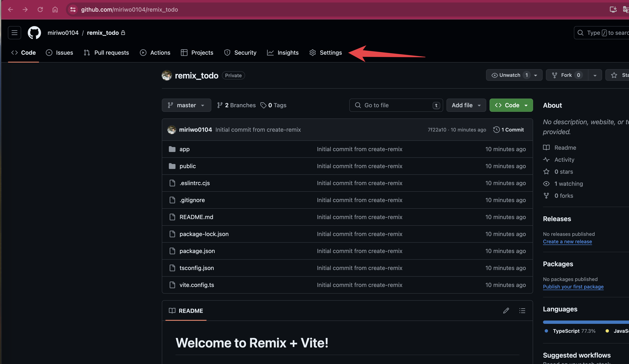Expand the master branch dropdown
The width and height of the screenshot is (629, 364).
186,105
